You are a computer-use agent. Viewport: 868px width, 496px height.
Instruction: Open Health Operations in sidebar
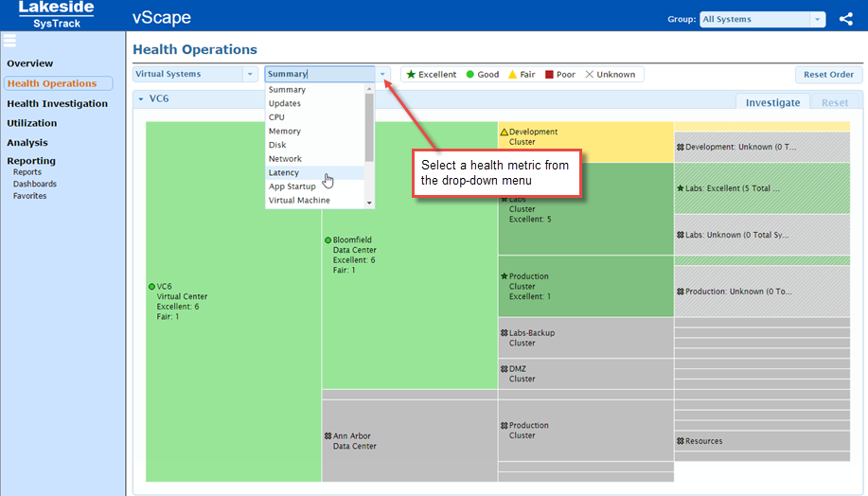(58, 83)
